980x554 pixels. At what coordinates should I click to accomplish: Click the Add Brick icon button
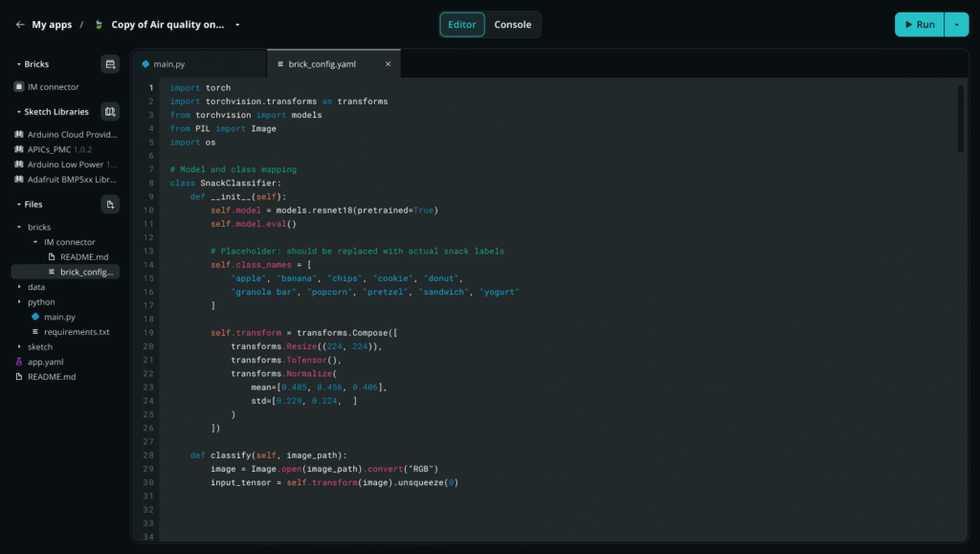(110, 64)
